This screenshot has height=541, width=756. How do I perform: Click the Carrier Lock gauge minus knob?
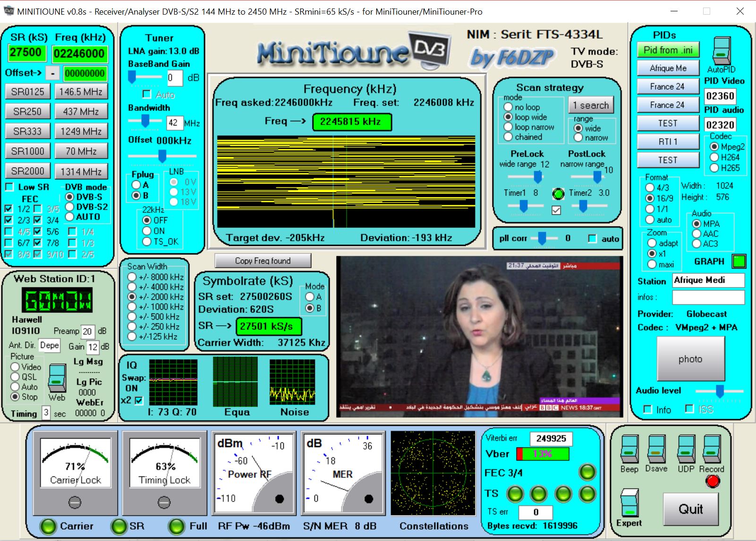[x=75, y=502]
